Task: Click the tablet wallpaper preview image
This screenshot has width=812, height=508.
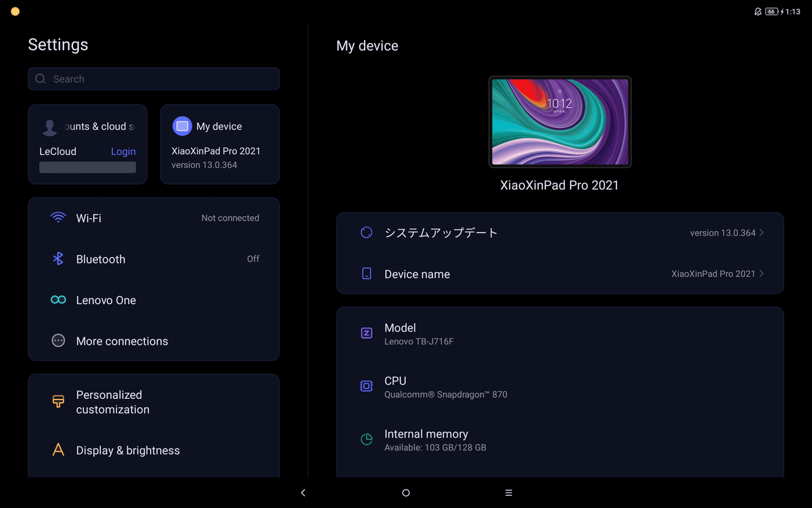Action: click(560, 122)
